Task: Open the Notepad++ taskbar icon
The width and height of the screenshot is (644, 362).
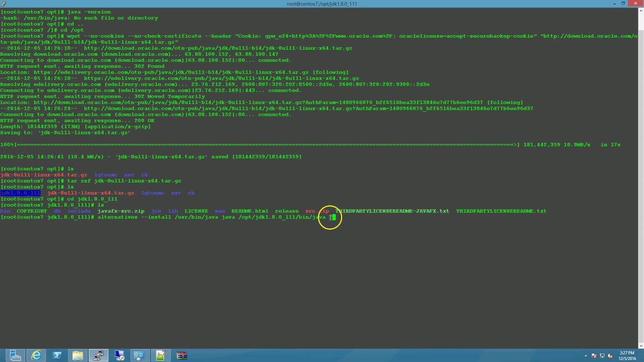Action: click(x=160, y=355)
